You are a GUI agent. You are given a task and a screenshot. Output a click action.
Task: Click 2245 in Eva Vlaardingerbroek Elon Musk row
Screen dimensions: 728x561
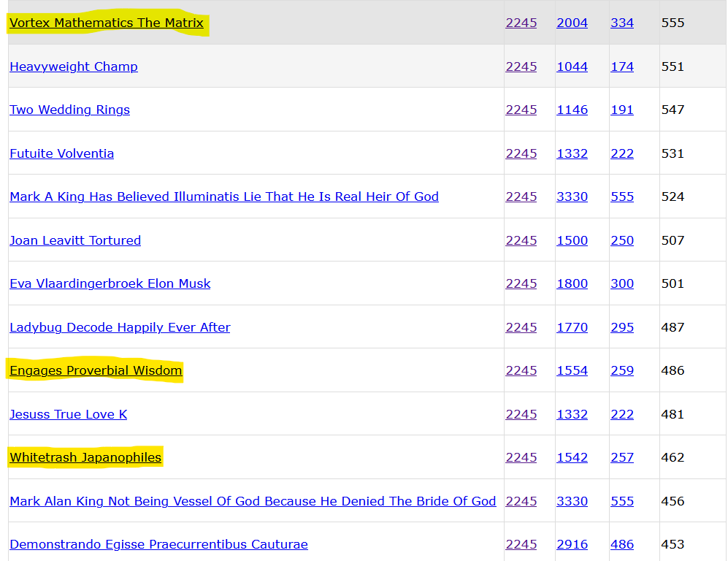(x=521, y=283)
